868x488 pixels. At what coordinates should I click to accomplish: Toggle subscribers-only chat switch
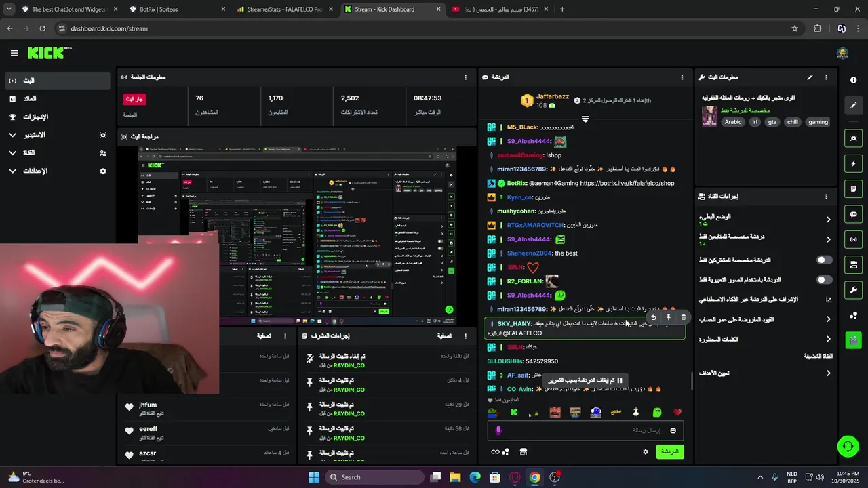click(825, 260)
